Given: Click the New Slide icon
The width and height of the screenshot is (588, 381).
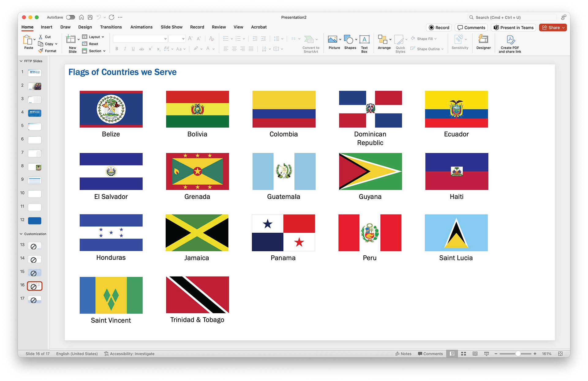Looking at the screenshot, I should (71, 39).
